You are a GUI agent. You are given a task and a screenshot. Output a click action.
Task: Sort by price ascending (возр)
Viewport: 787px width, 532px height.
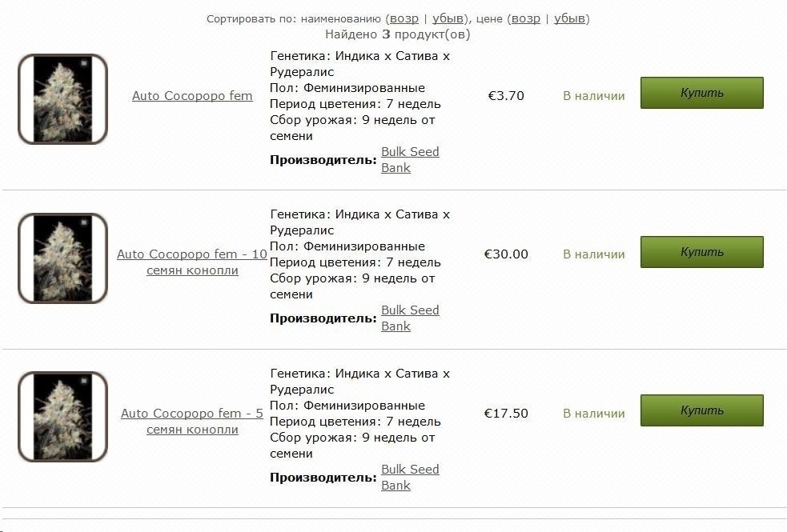[526, 18]
